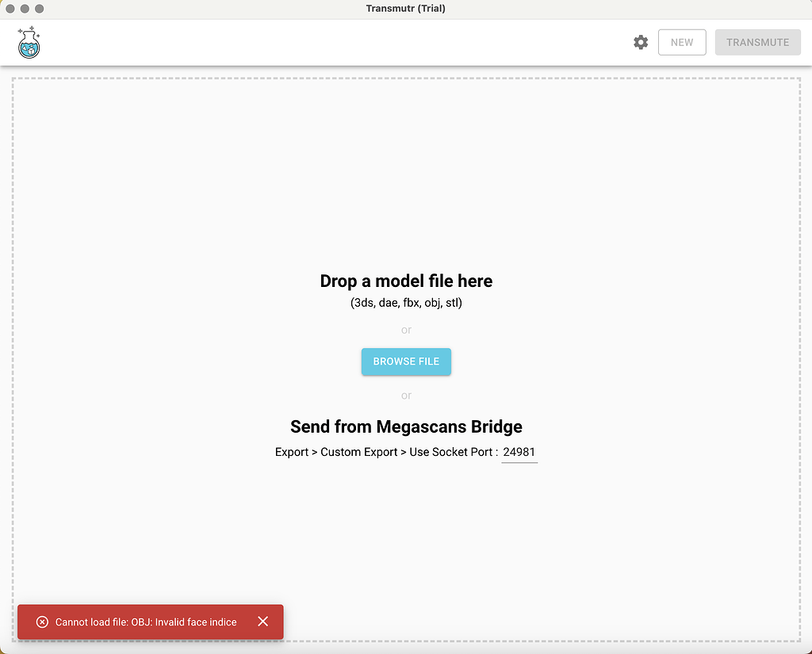Click the socket port field showing 24981
Viewport: 812px width, 654px height.
[519, 452]
